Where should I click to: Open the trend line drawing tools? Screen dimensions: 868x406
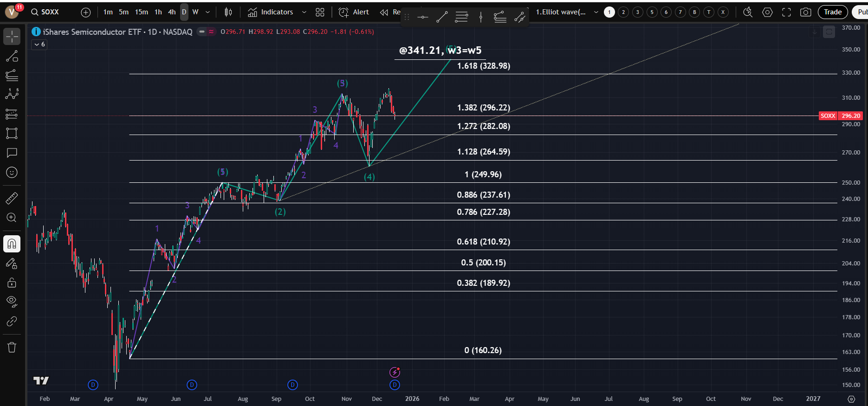coord(12,56)
